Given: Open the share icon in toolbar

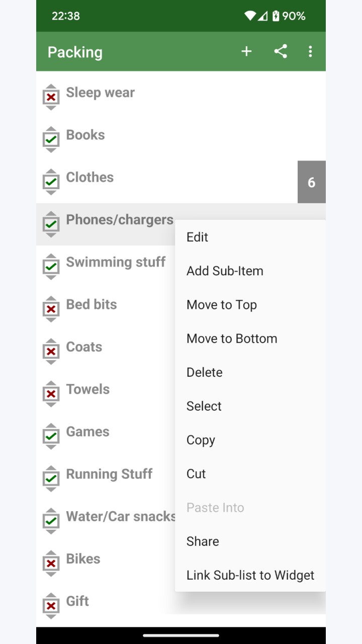Looking at the screenshot, I should 281,51.
